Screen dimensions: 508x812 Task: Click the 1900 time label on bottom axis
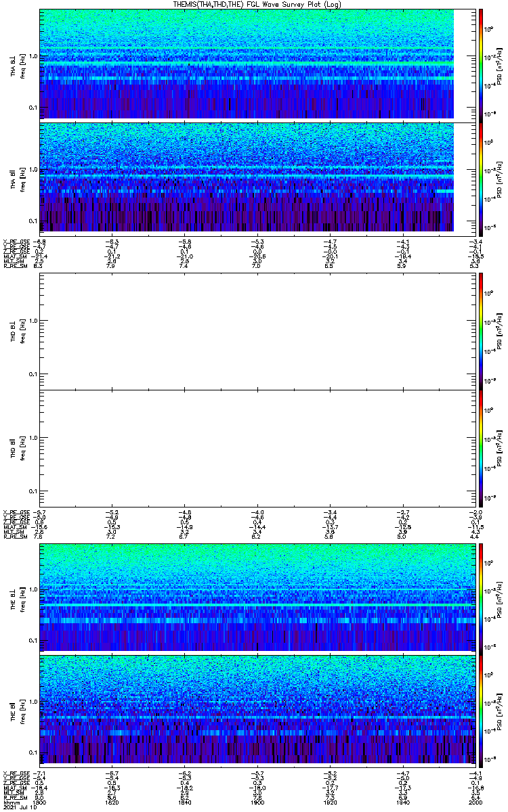257,802
